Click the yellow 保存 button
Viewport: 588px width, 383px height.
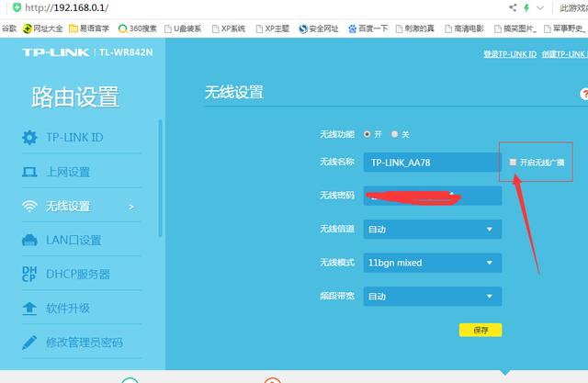(x=481, y=330)
